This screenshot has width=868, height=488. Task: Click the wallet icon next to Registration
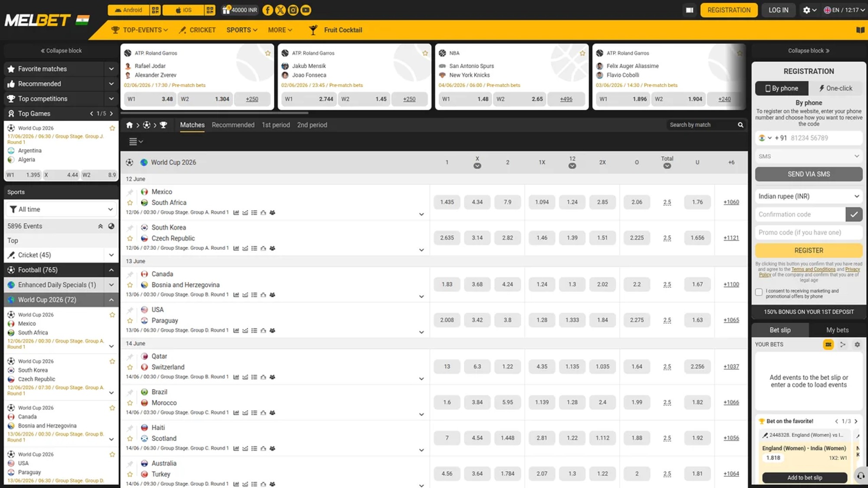click(690, 10)
